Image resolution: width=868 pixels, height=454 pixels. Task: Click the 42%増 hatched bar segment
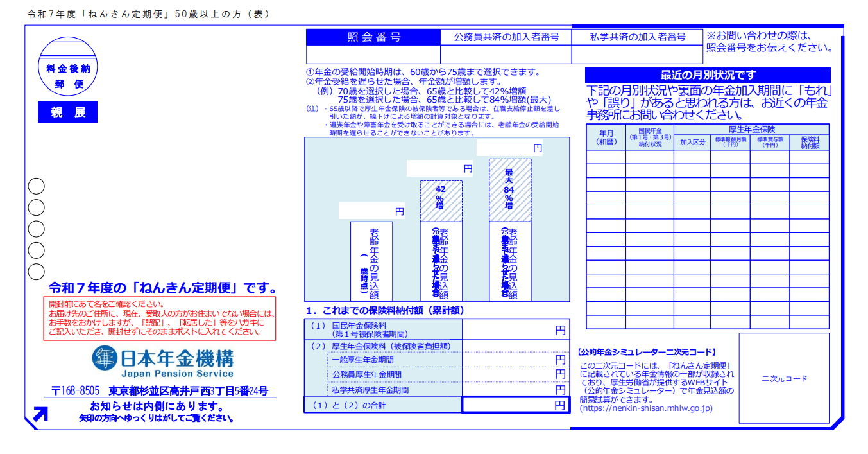441,201
